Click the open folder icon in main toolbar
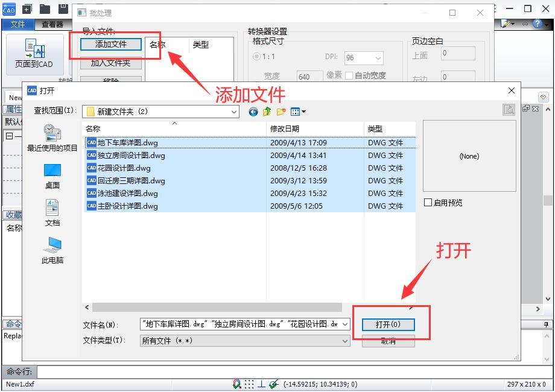The image size is (555, 392). [43, 8]
